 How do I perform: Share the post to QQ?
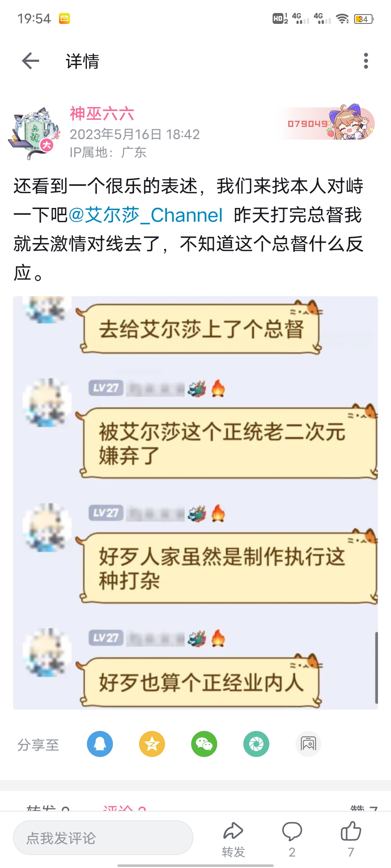[x=100, y=744]
